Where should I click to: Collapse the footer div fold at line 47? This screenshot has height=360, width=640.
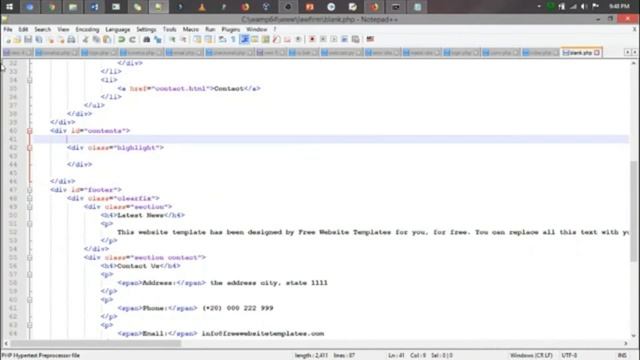pyautogui.click(x=29, y=190)
